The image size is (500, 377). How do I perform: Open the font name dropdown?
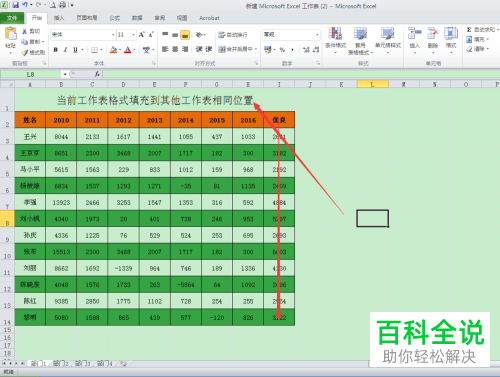click(x=113, y=35)
